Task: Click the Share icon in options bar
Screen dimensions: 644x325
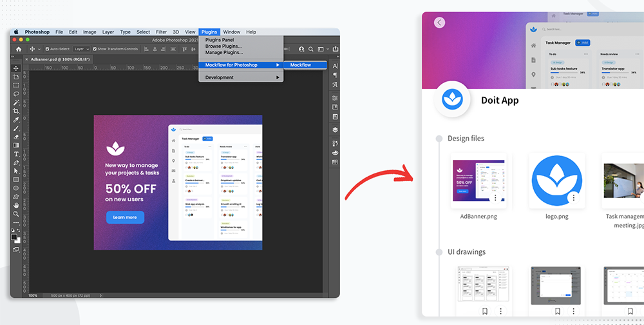Action: point(335,49)
